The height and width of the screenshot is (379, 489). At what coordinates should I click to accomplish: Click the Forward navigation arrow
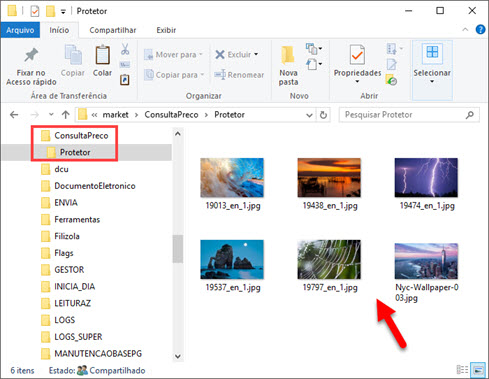click(x=35, y=115)
